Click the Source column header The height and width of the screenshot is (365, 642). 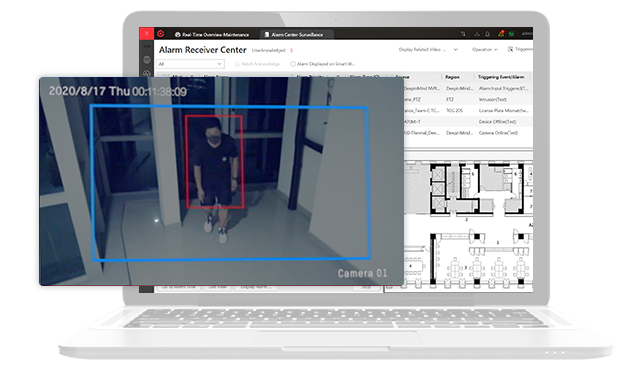coord(403,77)
